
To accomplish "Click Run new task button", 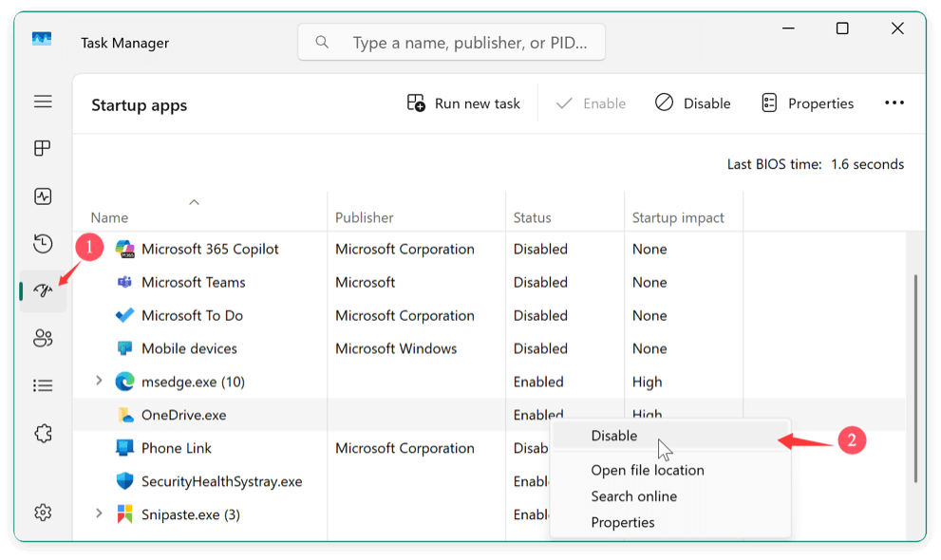I will (x=463, y=103).
